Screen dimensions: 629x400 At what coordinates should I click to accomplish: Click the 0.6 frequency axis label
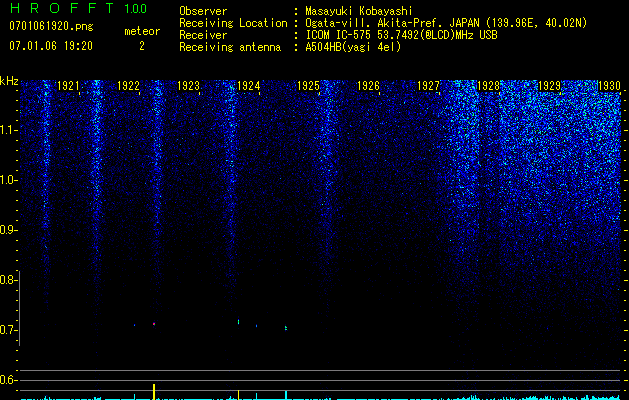(x=8, y=380)
